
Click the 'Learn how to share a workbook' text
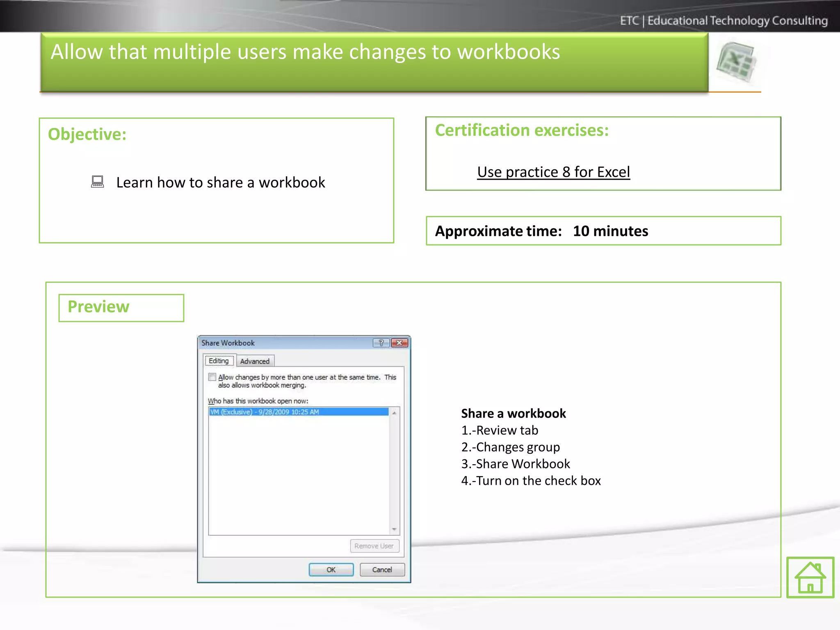point(221,183)
